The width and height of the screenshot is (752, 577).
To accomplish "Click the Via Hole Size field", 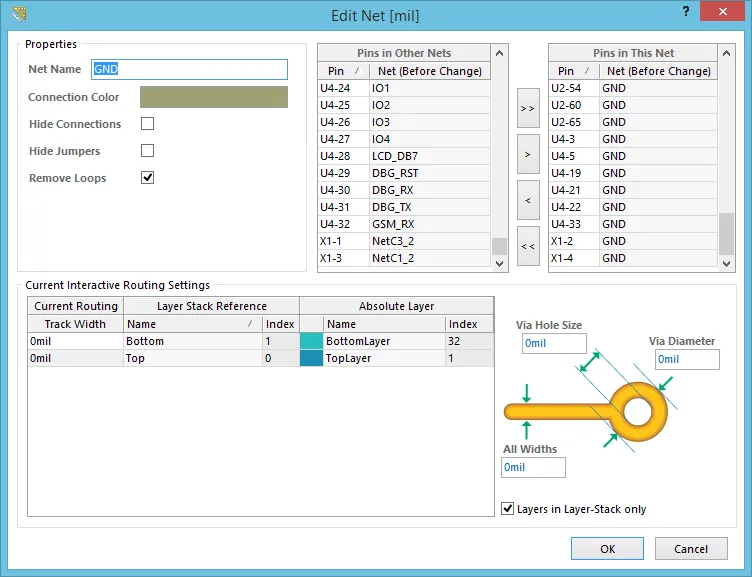I will 554,343.
